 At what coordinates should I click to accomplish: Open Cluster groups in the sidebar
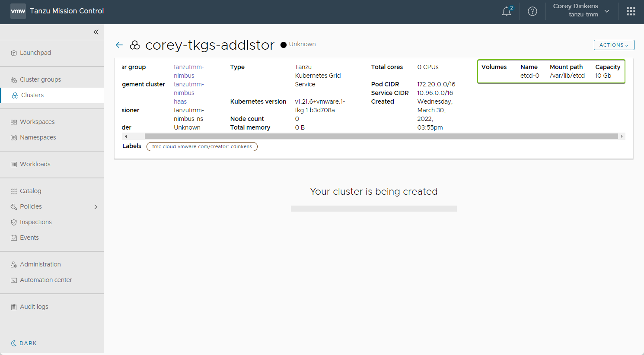pos(40,79)
